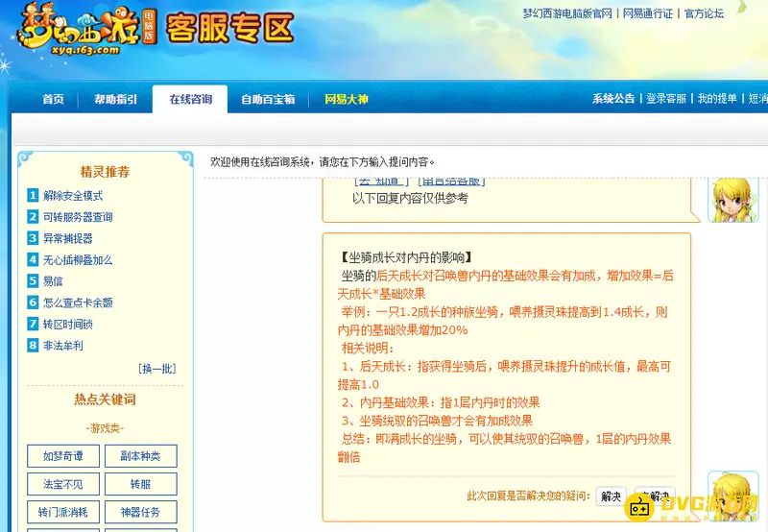
Task: Click number 7 icon beside 转区时间锁
Action: (x=33, y=324)
